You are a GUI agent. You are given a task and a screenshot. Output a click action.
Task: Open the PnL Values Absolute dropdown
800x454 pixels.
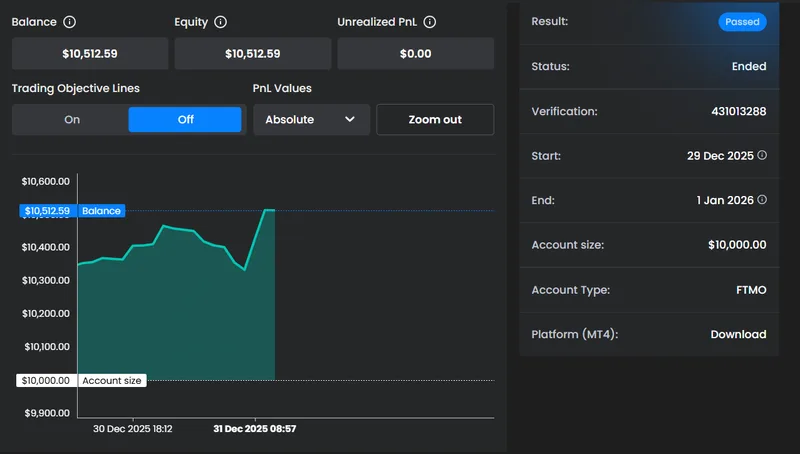tap(311, 119)
